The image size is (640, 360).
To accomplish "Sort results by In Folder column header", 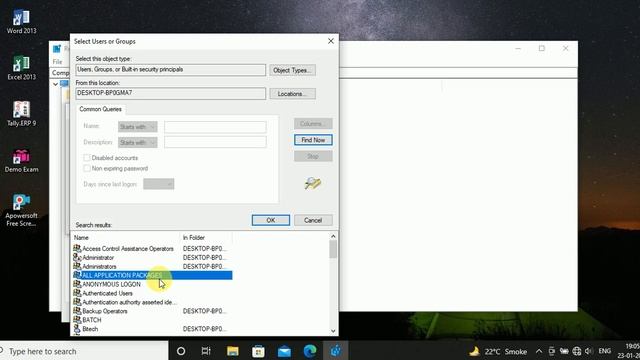I will (206, 238).
